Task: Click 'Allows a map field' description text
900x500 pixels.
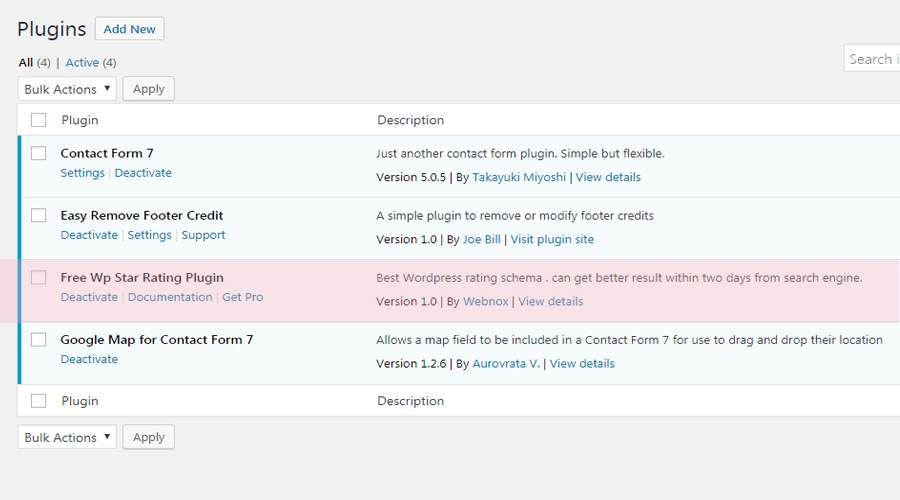Action: tap(630, 339)
